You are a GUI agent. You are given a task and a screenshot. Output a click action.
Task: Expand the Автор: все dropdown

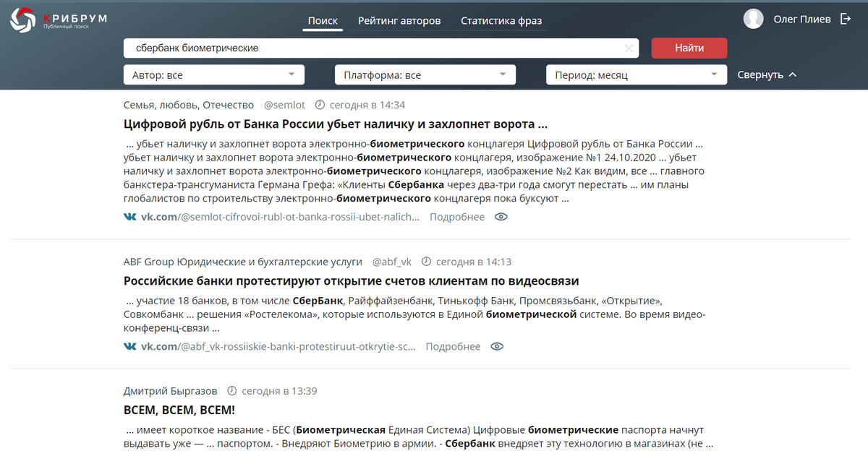(214, 74)
